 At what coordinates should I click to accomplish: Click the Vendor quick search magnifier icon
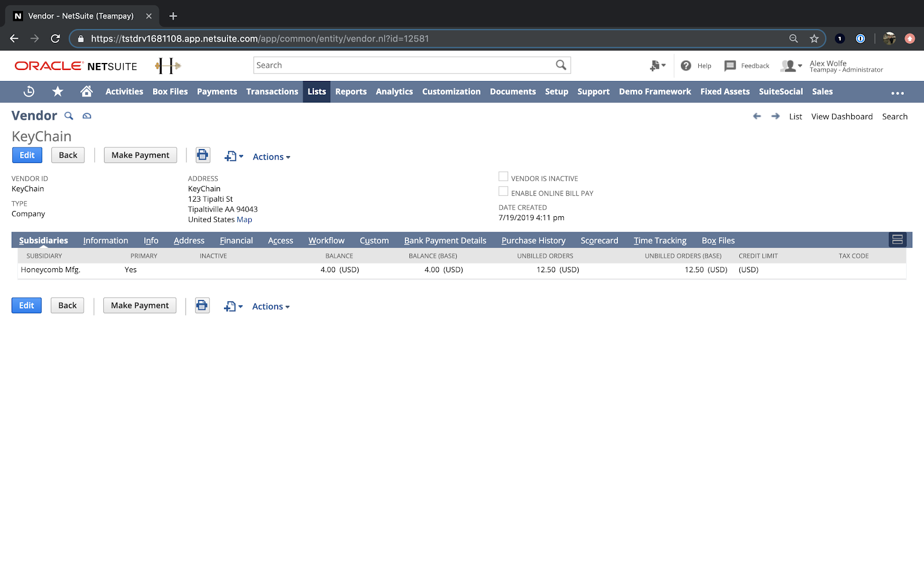coord(69,116)
